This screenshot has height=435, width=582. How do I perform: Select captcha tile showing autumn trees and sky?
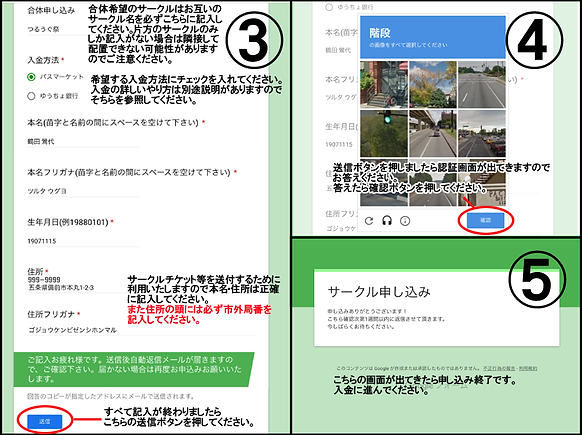pos(433,85)
